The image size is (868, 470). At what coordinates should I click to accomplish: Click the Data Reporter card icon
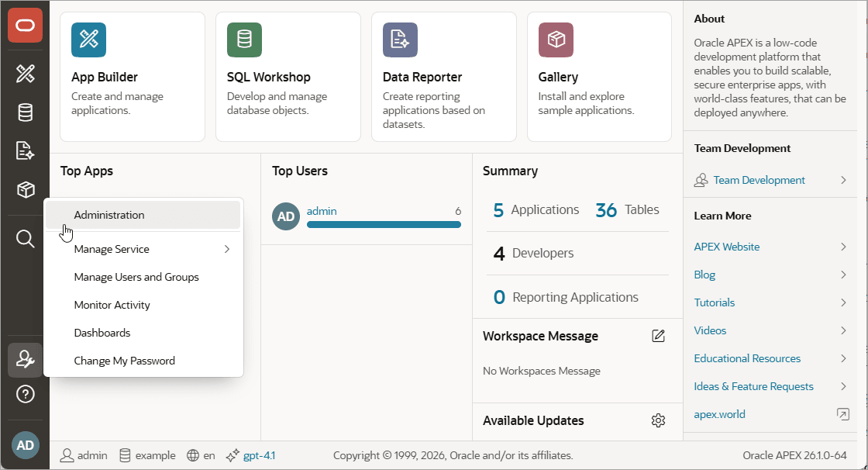[x=400, y=40]
